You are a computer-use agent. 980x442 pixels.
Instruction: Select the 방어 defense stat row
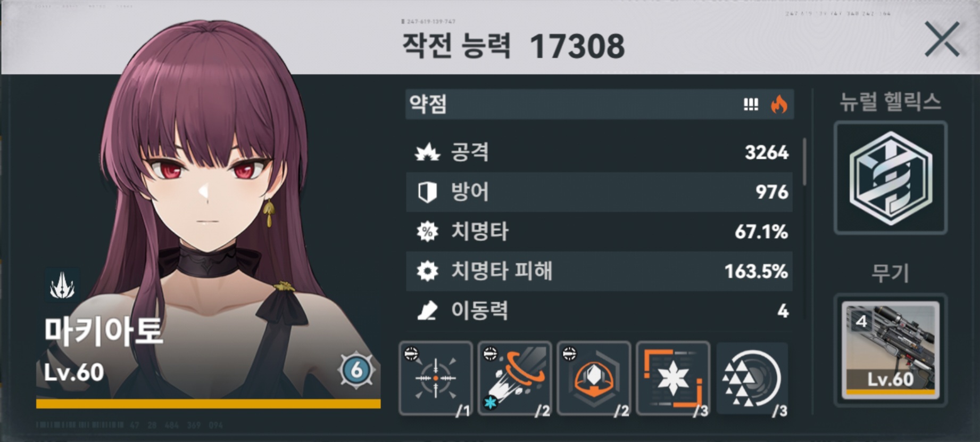pos(599,192)
